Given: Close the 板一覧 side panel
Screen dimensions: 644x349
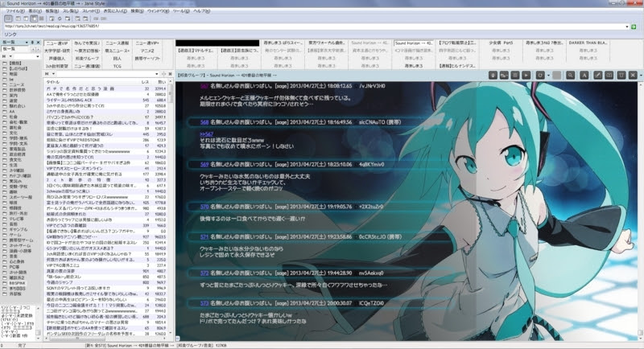Looking at the screenshot, I should [x=38, y=43].
